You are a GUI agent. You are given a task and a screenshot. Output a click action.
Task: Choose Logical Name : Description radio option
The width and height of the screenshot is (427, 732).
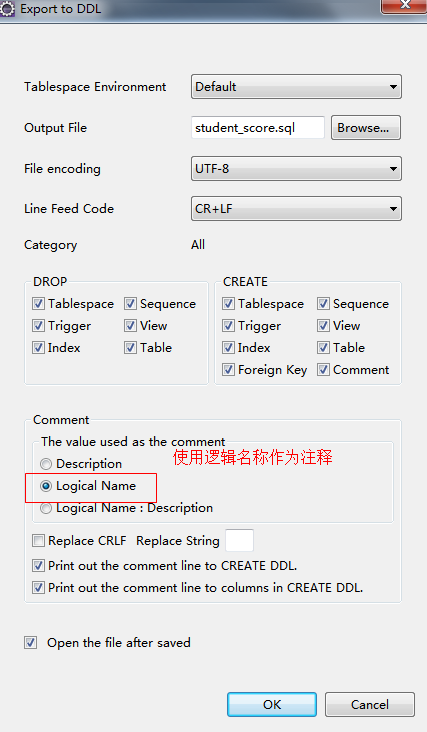pyautogui.click(x=46, y=508)
